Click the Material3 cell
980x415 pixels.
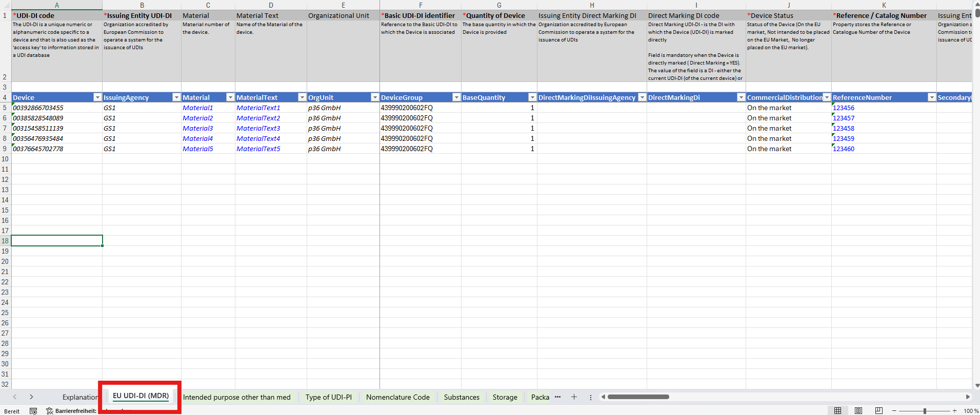click(208, 128)
